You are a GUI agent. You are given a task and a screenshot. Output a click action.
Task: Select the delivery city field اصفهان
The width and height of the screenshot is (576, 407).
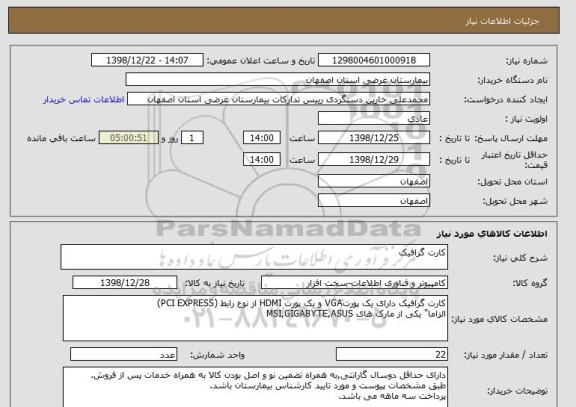[x=374, y=201]
